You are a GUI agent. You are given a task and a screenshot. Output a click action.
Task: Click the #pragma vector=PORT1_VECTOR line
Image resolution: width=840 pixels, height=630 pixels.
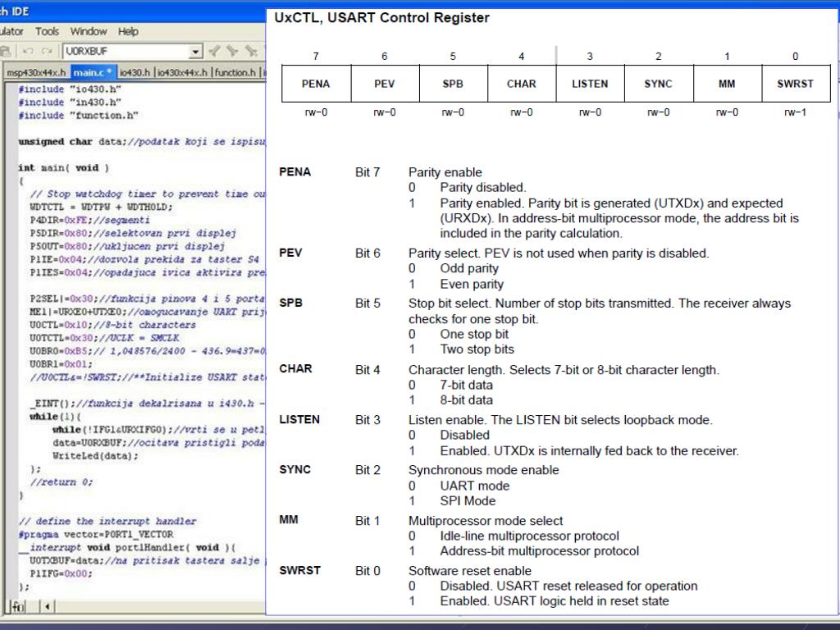95,534
